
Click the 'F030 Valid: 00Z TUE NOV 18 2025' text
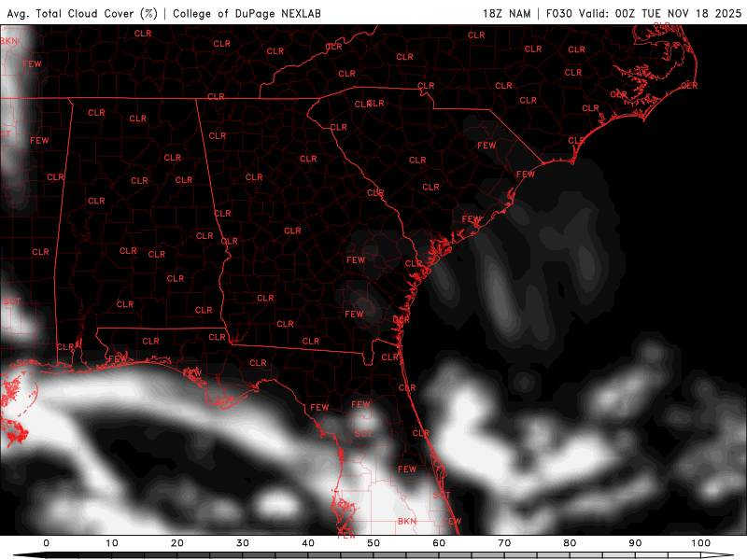pyautogui.click(x=643, y=13)
